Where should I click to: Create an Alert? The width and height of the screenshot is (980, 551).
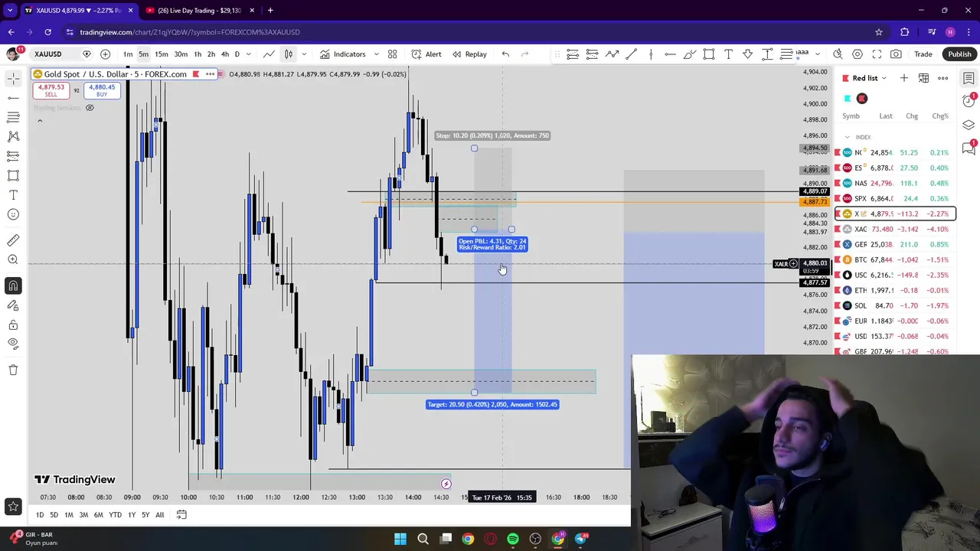pos(426,54)
